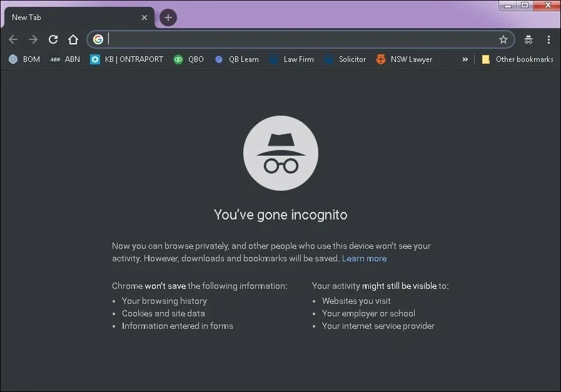Maximize the Chrome window

coord(525,6)
